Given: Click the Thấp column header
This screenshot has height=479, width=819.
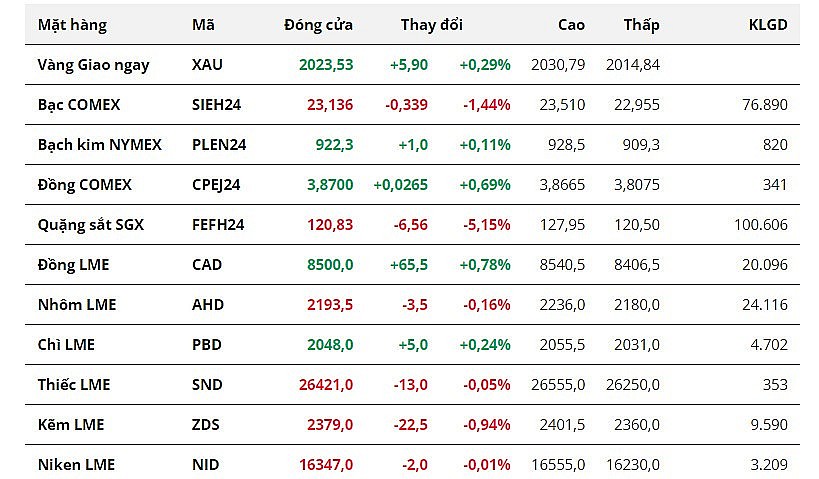Looking at the screenshot, I should click(x=641, y=25).
